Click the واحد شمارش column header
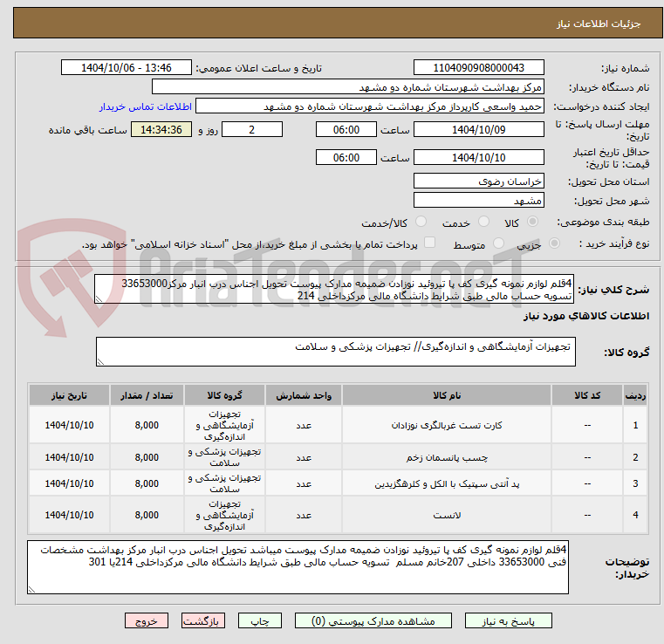664x644 pixels. pos(303,395)
